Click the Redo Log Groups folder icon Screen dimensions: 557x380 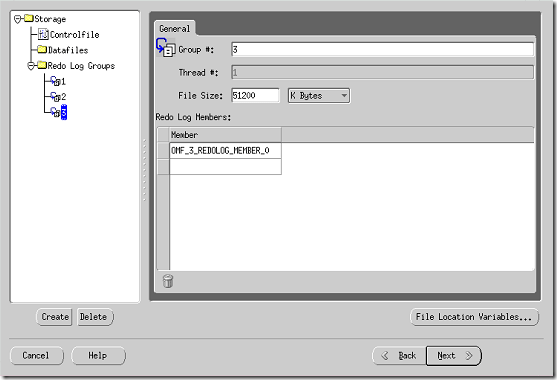pos(42,65)
